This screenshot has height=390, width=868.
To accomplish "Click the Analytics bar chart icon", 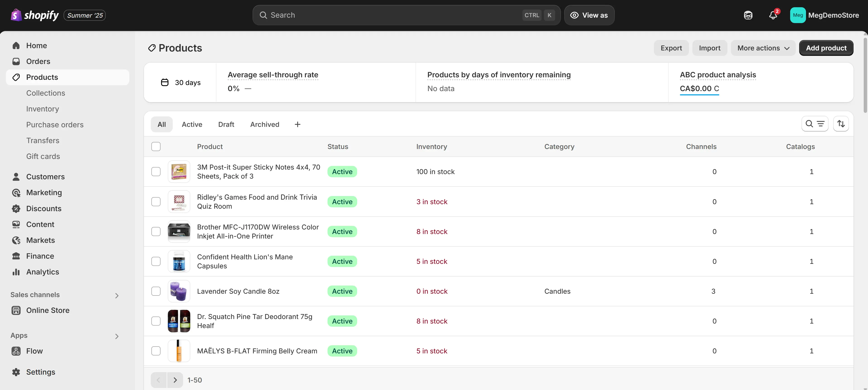I will pyautogui.click(x=16, y=272).
